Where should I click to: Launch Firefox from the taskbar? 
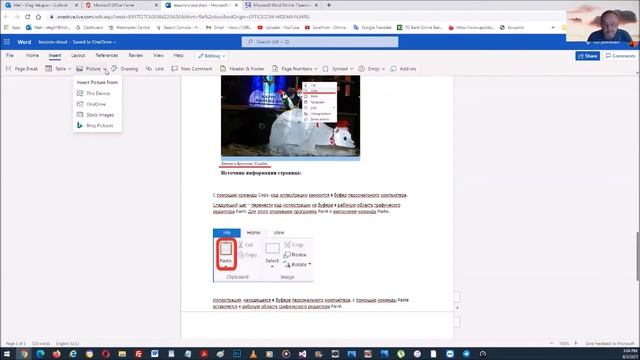pyautogui.click(x=56, y=354)
